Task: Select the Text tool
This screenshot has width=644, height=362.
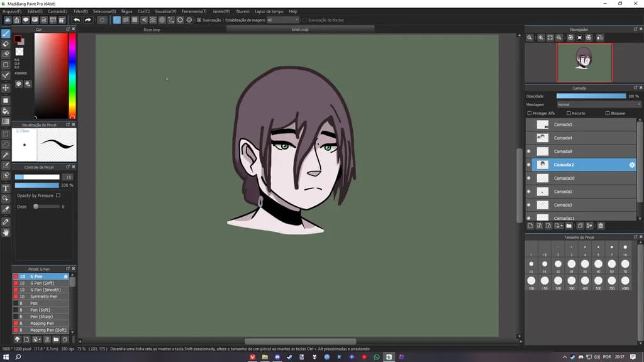Action: (x=6, y=189)
